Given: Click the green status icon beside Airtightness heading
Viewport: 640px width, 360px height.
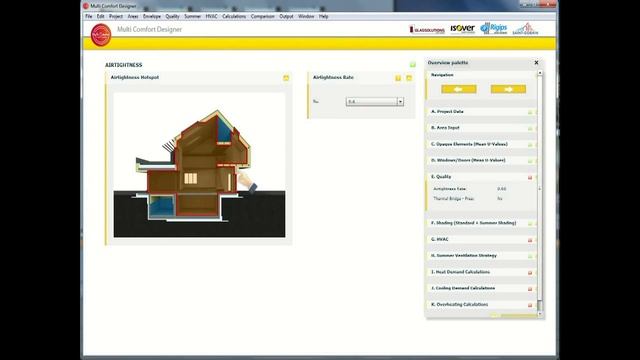Looking at the screenshot, I should [x=413, y=64].
